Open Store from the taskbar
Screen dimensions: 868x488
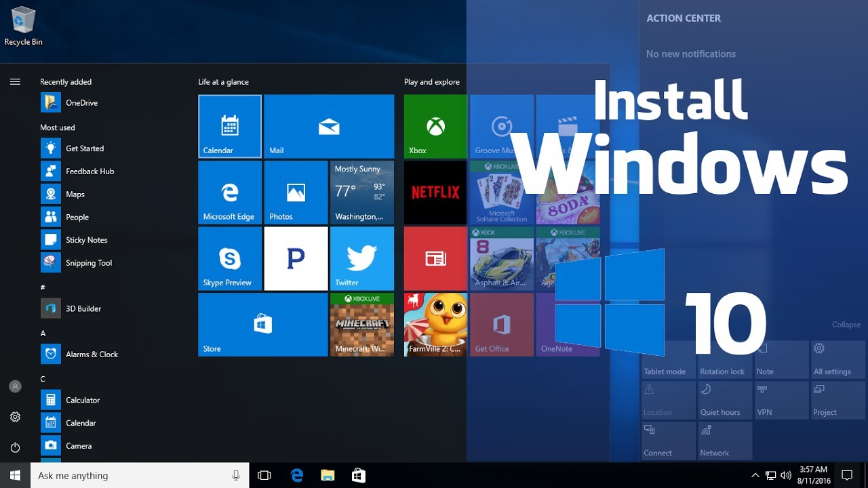point(359,475)
